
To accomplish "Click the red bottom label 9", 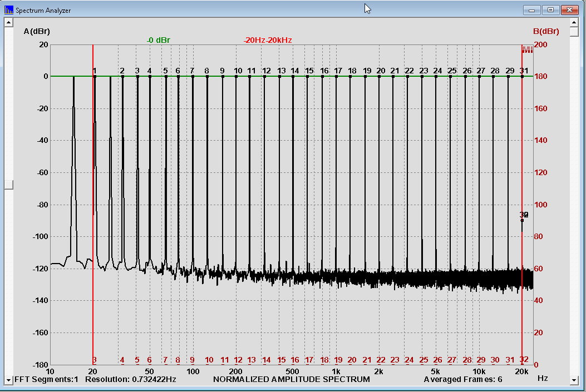I will (x=192, y=360).
